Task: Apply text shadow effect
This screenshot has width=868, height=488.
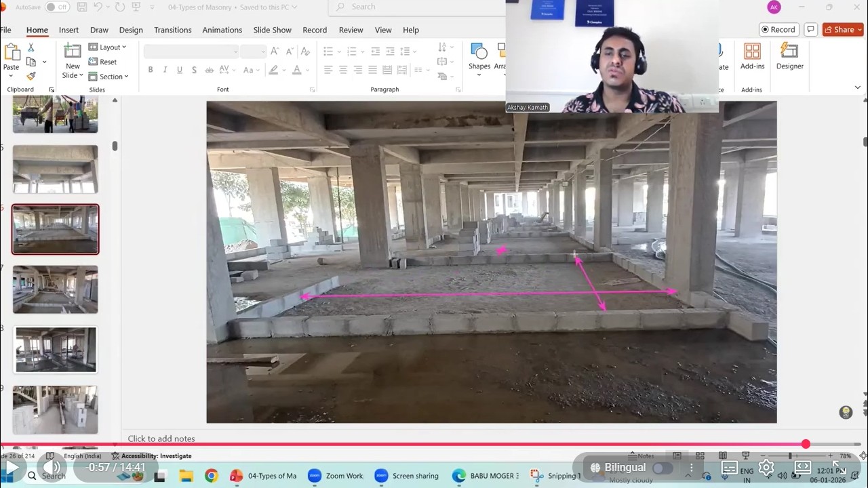Action: (x=194, y=70)
